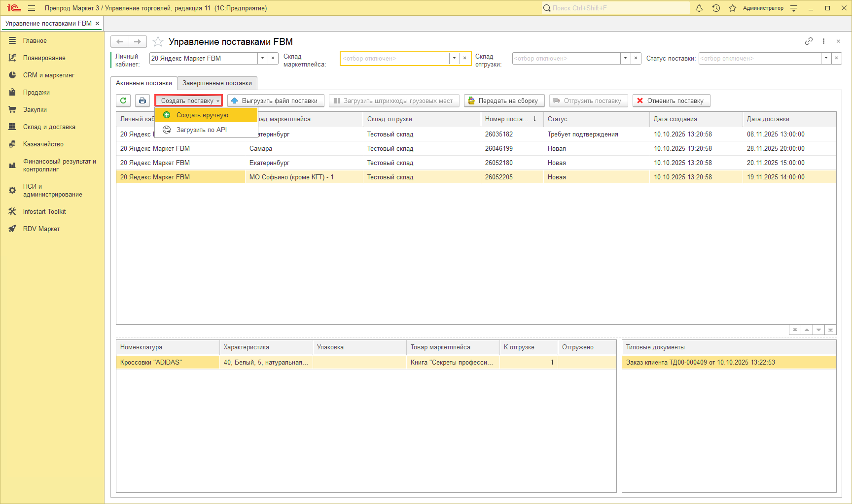852x504 pixels.
Task: Expand the Личный кабинет dropdown
Action: [262, 58]
